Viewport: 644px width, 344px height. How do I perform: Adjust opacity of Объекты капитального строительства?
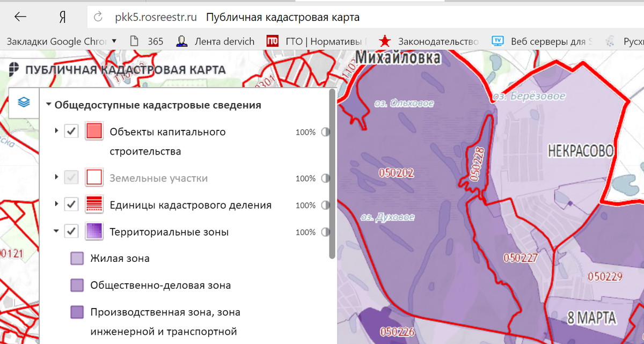click(325, 132)
